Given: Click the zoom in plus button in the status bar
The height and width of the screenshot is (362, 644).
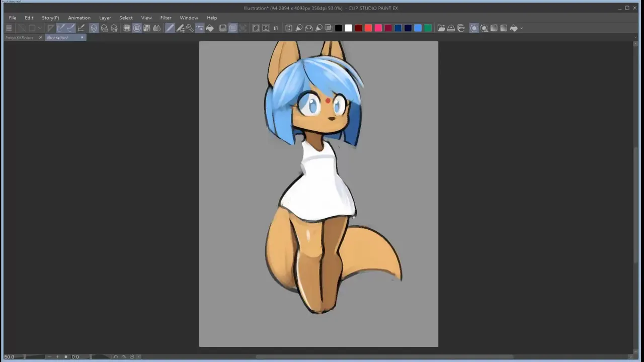Looking at the screenshot, I should pyautogui.click(x=57, y=356).
